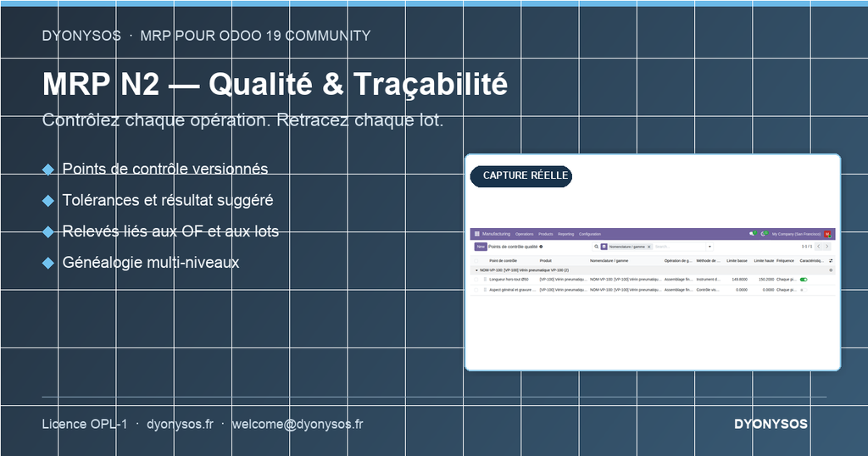868x456 pixels.
Task: Click gear icon on NOM-VP-100 group row
Action: [x=831, y=270]
